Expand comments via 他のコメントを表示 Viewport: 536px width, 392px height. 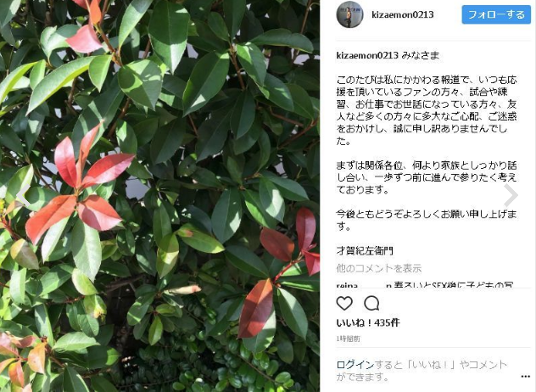(379, 268)
